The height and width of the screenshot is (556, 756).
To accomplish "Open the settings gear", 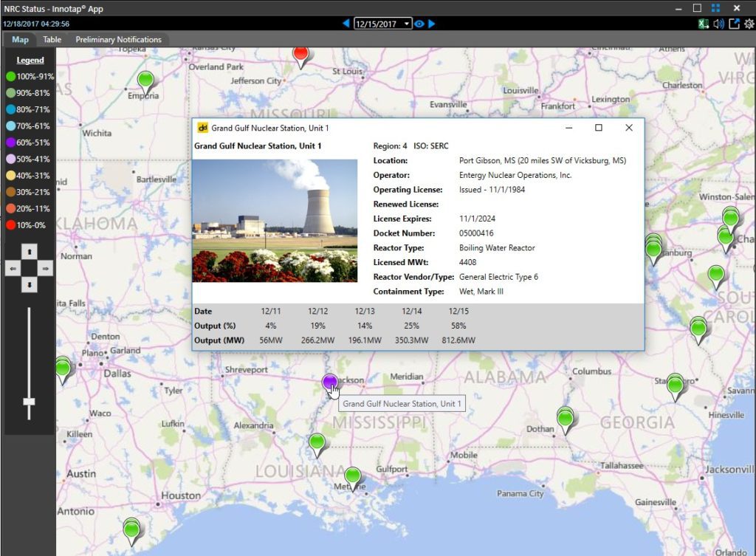I will click(749, 24).
